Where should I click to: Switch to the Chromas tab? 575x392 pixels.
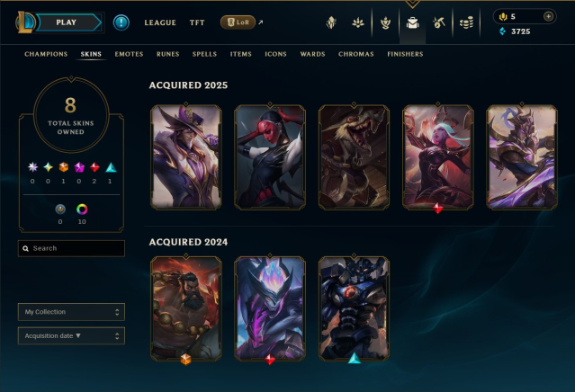point(356,54)
